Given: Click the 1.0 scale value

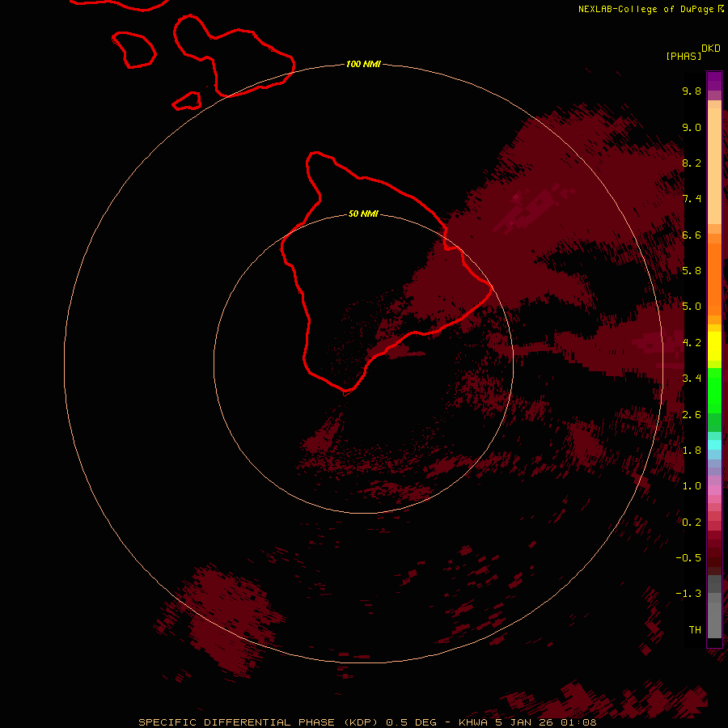Looking at the screenshot, I should point(692,486).
